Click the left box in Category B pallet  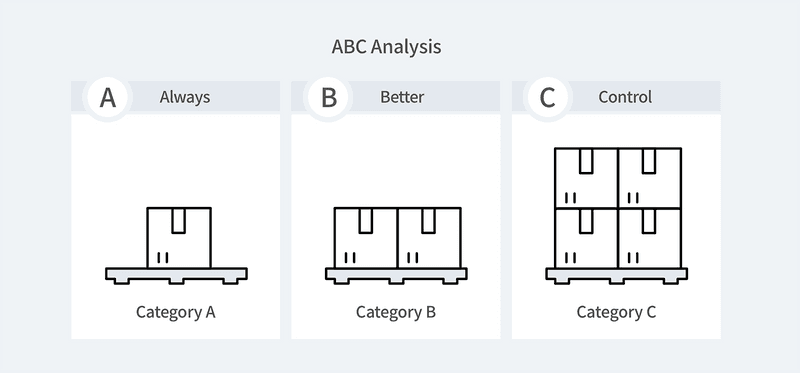coord(366,237)
